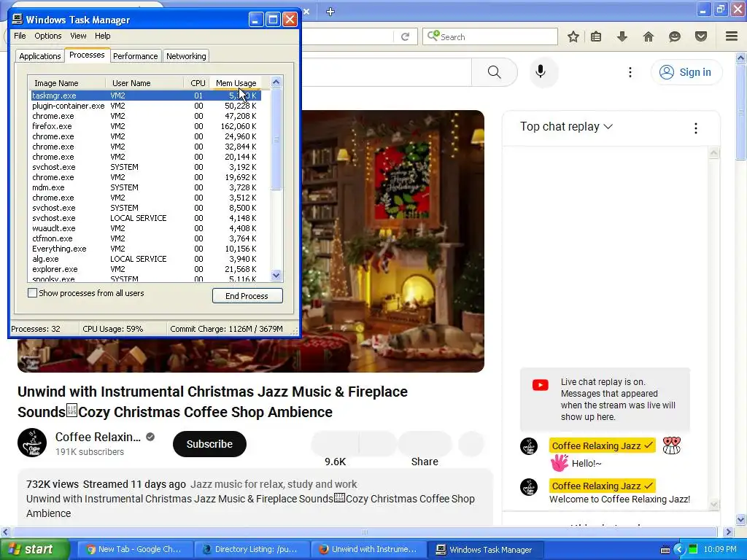747x560 pixels.
Task: Click avatar next to Welcome chat message
Action: click(x=528, y=487)
